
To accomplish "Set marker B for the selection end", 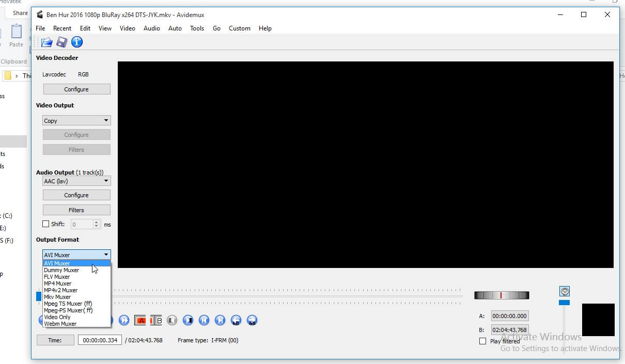I will [155, 320].
